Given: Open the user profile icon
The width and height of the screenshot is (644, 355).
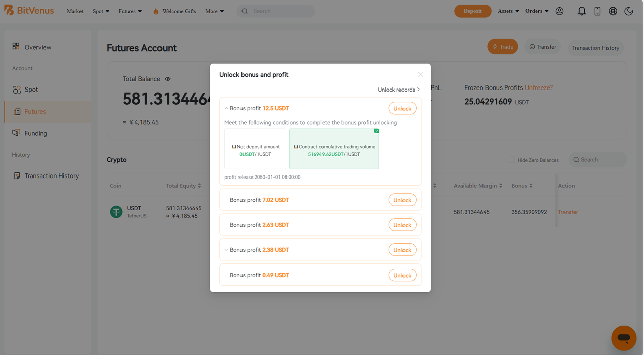Looking at the screenshot, I should 559,11.
